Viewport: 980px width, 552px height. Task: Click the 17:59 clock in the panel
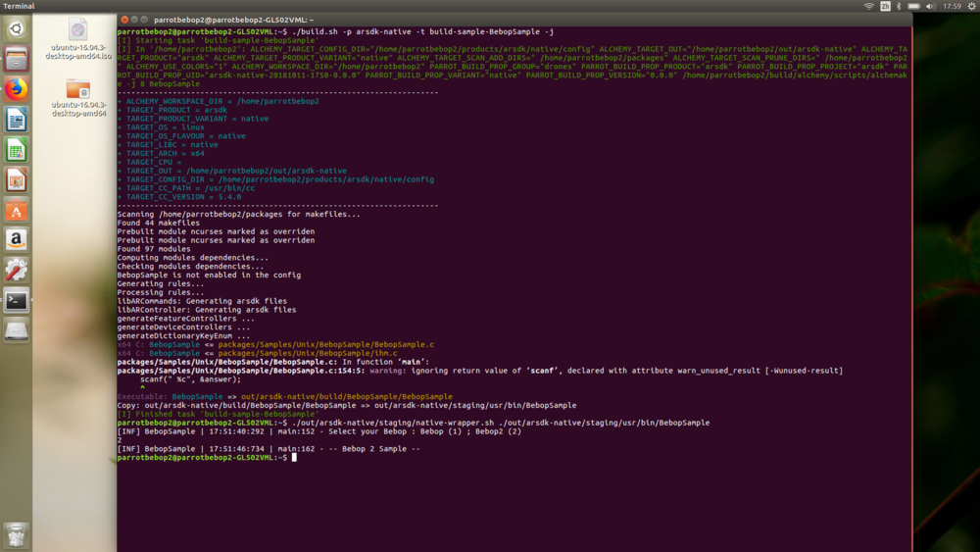pos(952,6)
